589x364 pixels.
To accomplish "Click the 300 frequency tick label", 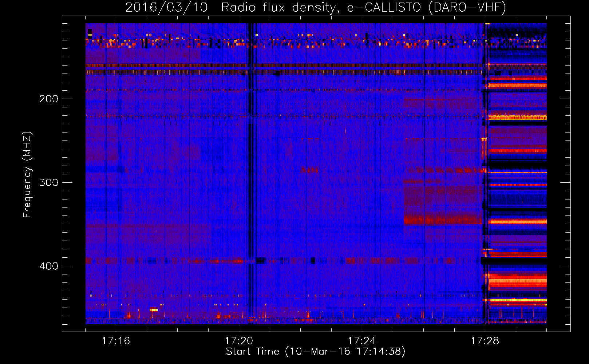I will tap(49, 182).
